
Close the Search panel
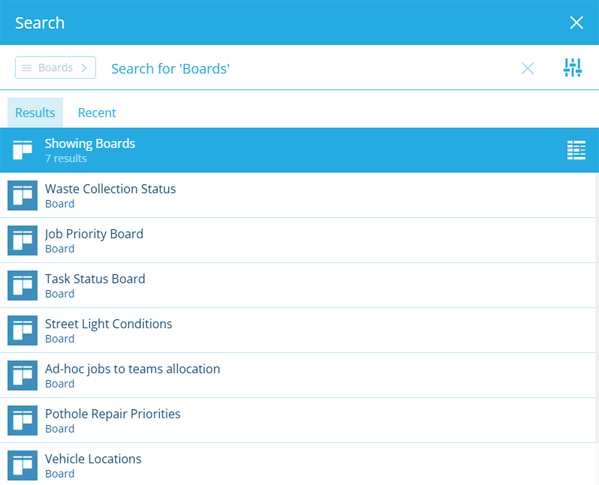[576, 23]
